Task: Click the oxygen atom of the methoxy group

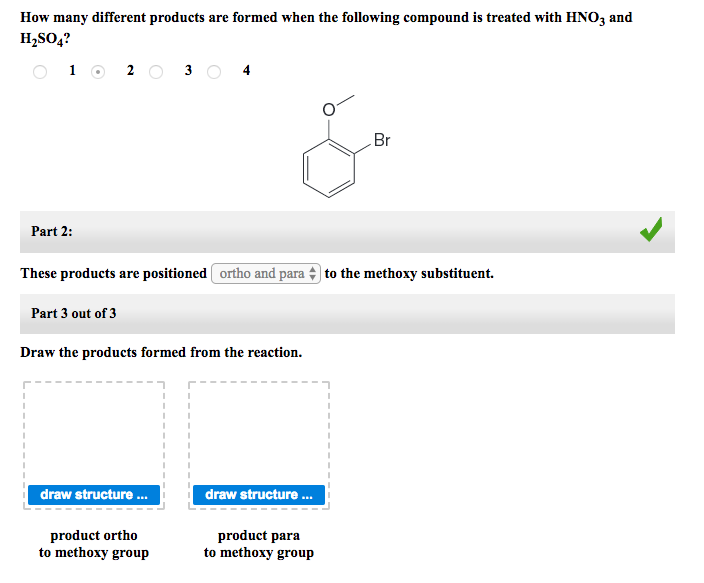Action: pyautogui.click(x=329, y=110)
